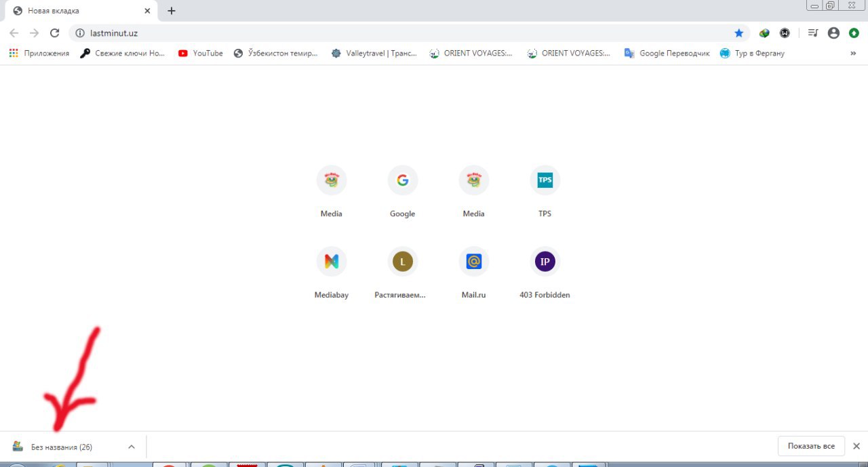Open the Chrome profile avatar menu

[x=833, y=33]
